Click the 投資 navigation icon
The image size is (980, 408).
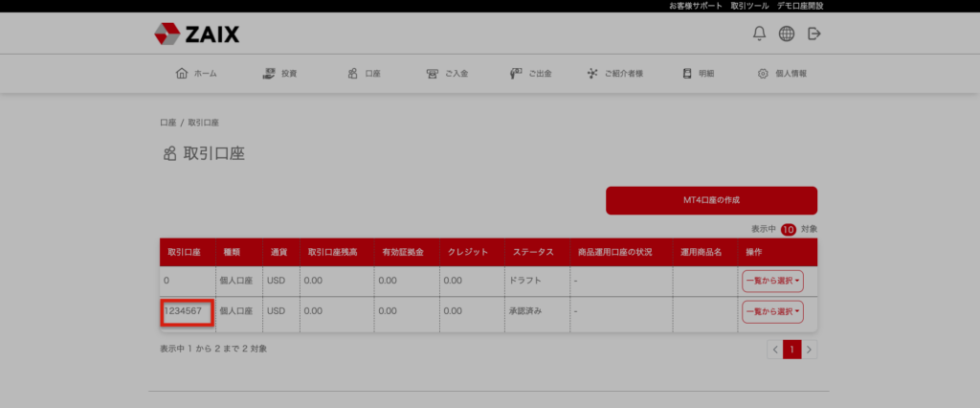pos(269,74)
